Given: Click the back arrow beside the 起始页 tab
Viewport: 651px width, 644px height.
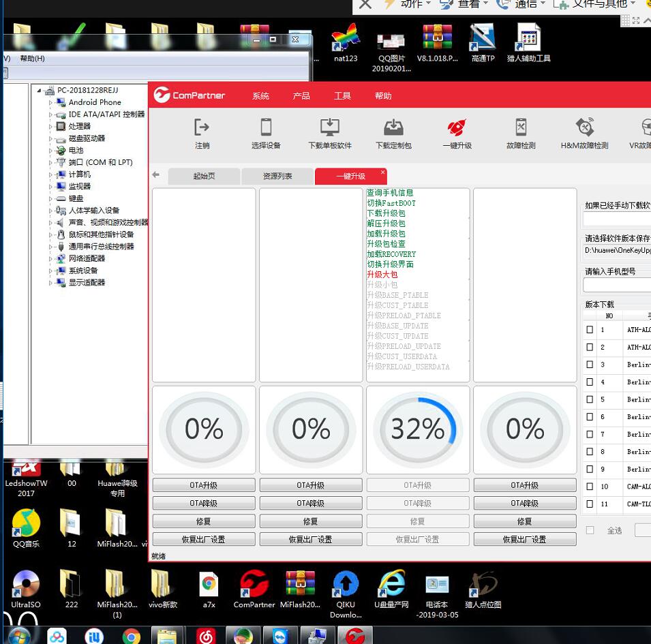Looking at the screenshot, I should pos(156,174).
